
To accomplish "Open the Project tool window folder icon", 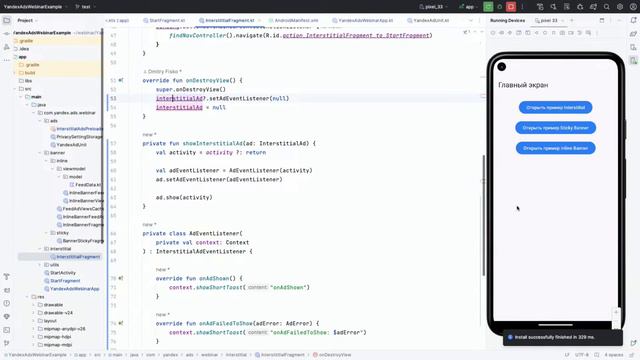I will point(7,20).
